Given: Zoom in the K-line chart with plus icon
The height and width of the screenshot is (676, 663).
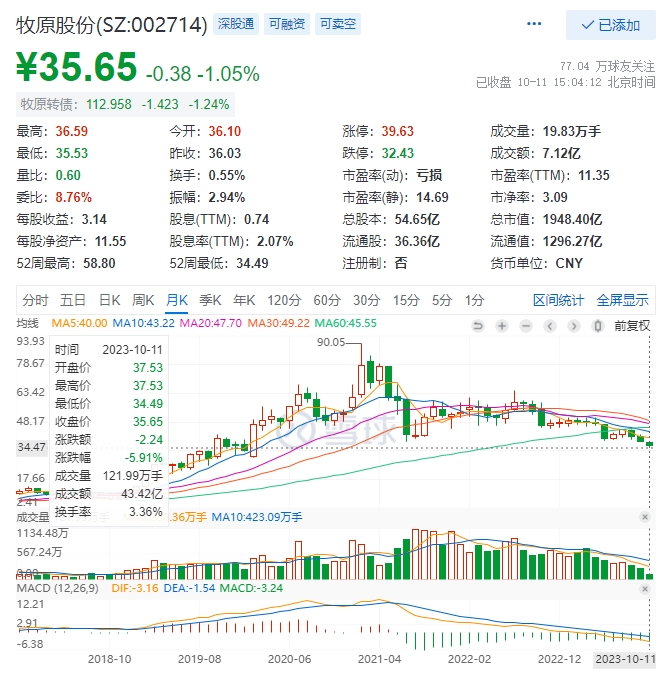Looking at the screenshot, I should point(501,326).
